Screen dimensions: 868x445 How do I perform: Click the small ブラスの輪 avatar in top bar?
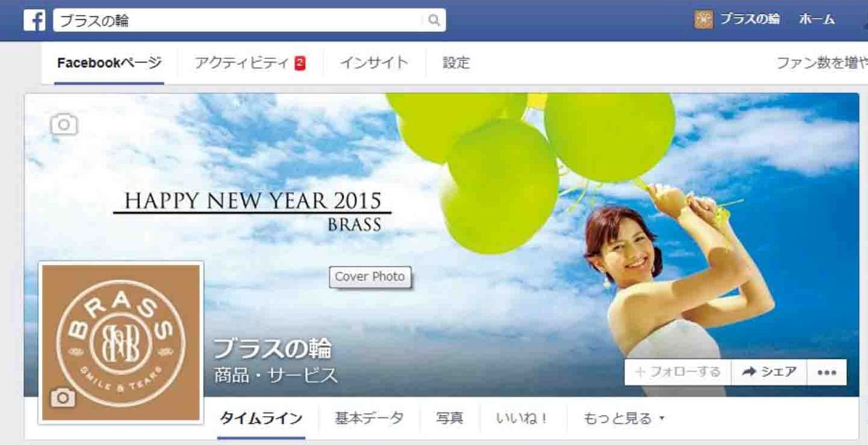pyautogui.click(x=703, y=20)
